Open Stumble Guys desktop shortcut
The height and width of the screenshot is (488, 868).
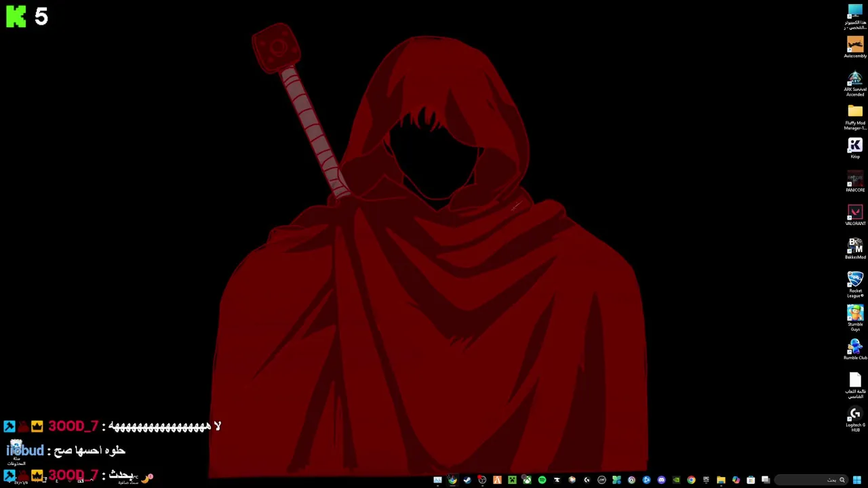[x=854, y=318]
